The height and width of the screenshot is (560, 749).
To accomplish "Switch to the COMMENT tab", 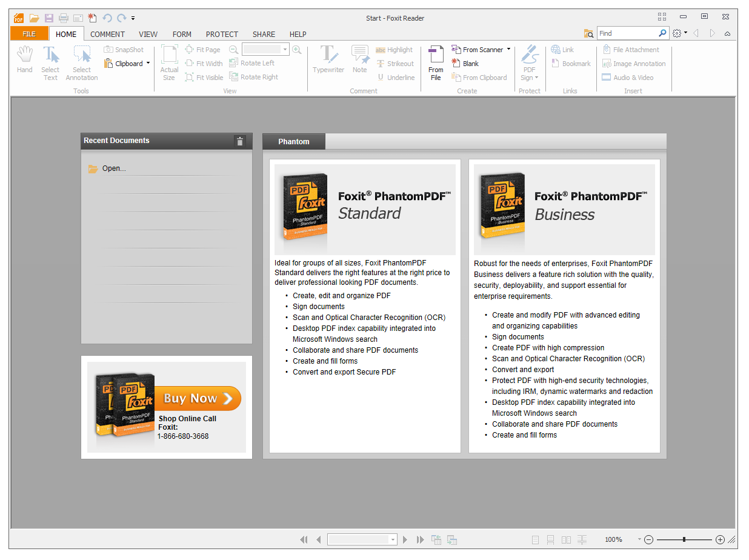I will pyautogui.click(x=107, y=34).
